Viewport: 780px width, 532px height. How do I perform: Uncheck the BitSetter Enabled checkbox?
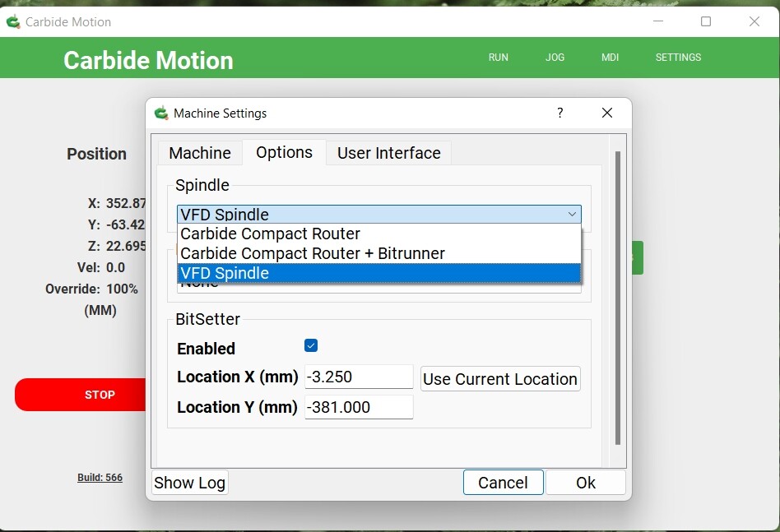[311, 345]
